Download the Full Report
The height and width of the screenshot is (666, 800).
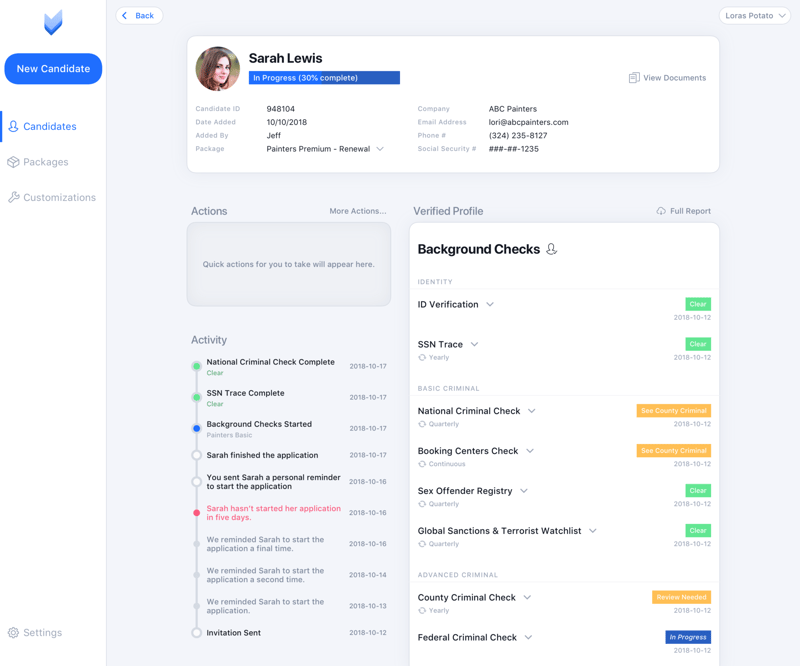(x=684, y=211)
